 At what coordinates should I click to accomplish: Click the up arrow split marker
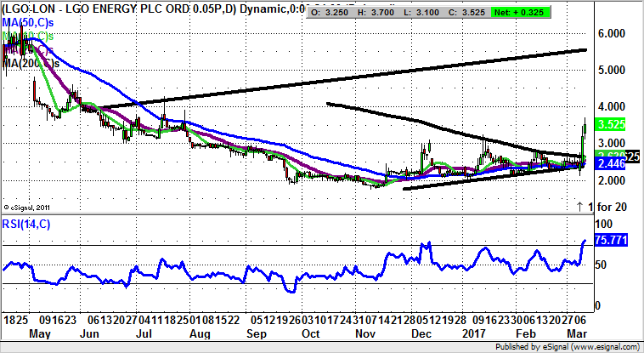580,207
